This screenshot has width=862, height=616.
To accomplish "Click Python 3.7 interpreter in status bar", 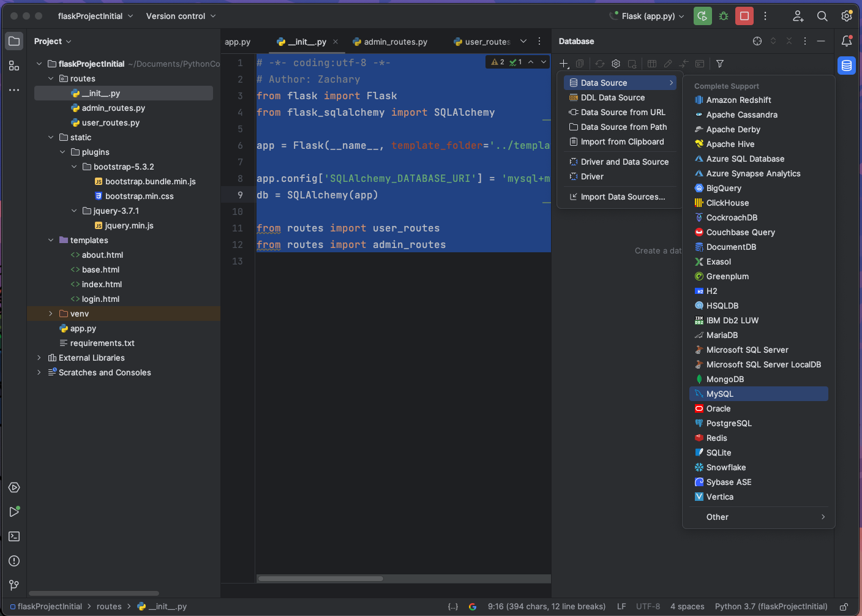I will (771, 607).
